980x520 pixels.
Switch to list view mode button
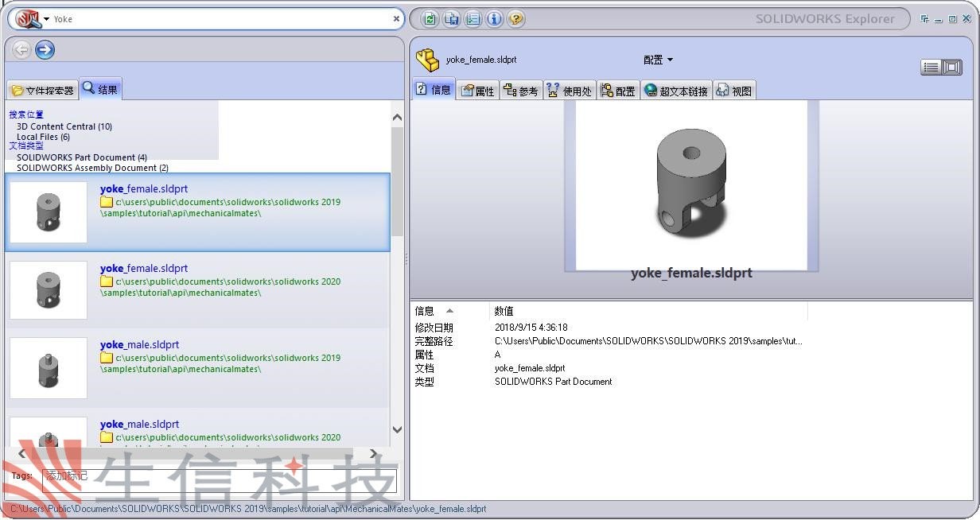[x=931, y=68]
